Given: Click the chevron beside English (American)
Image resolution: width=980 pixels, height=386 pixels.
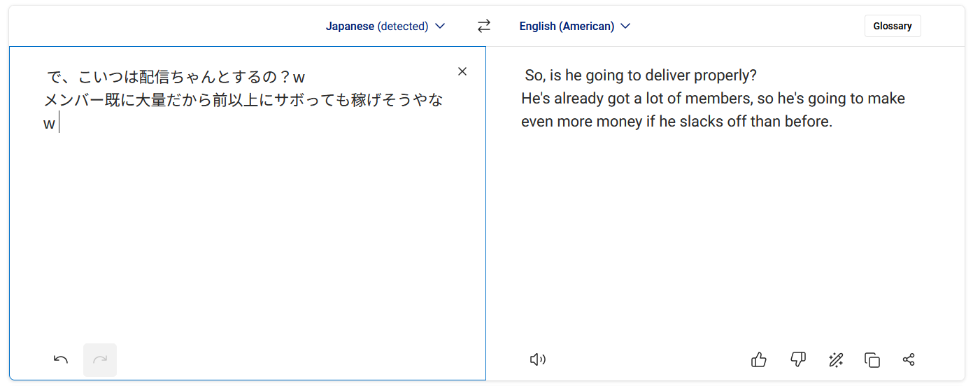Looking at the screenshot, I should point(625,26).
